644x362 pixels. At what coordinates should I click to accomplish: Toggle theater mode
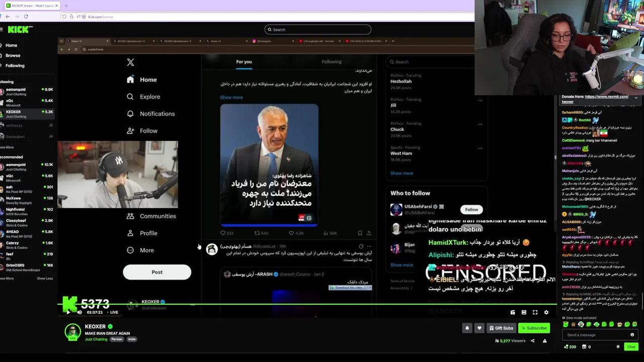[x=524, y=312]
